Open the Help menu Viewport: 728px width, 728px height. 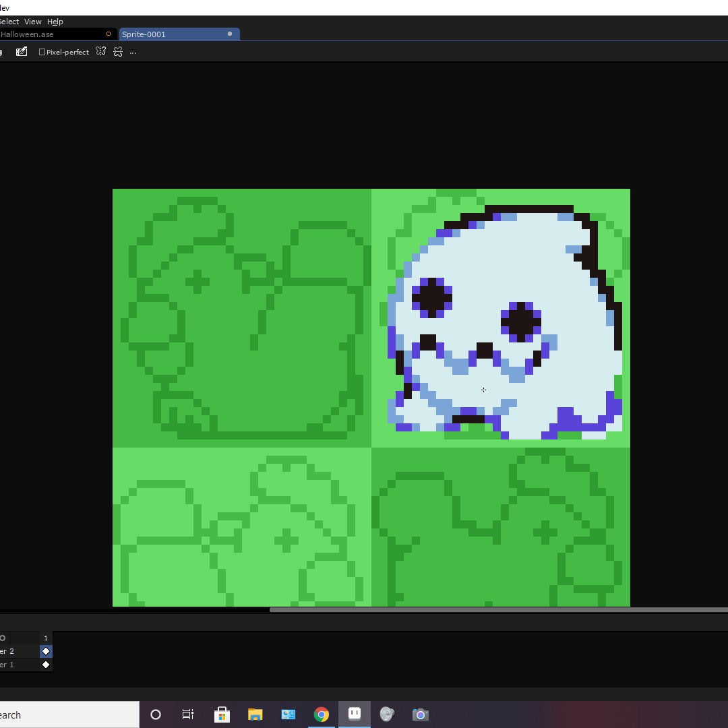(x=55, y=22)
